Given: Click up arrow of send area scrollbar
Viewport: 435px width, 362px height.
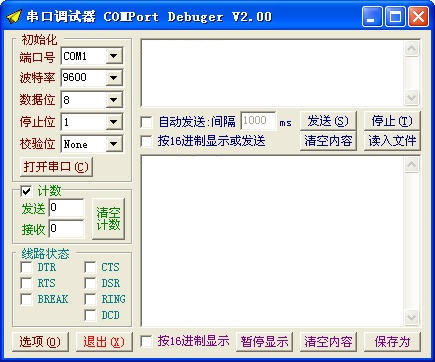Looking at the screenshot, I should 412,49.
